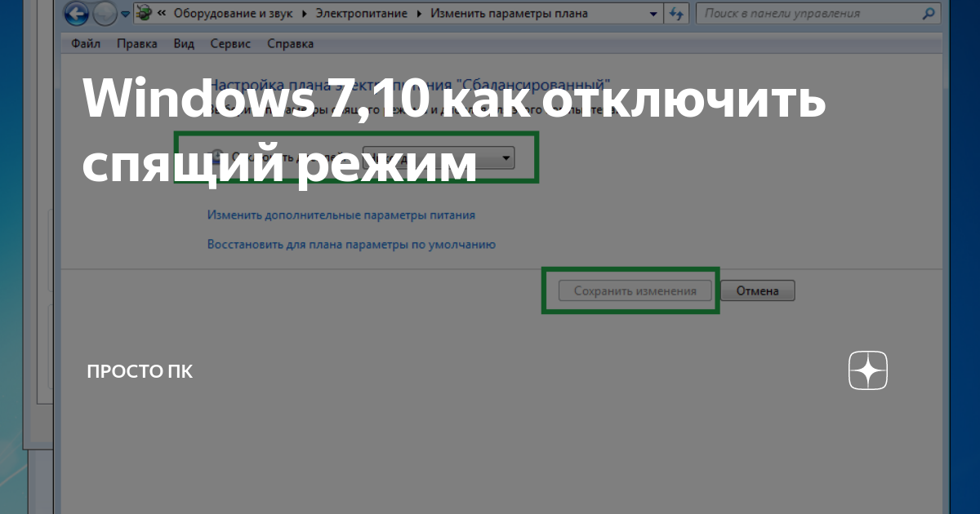Viewport: 980px width, 514px height.
Task: Click Изменить дополнительные параметры питания link
Action: click(x=341, y=215)
